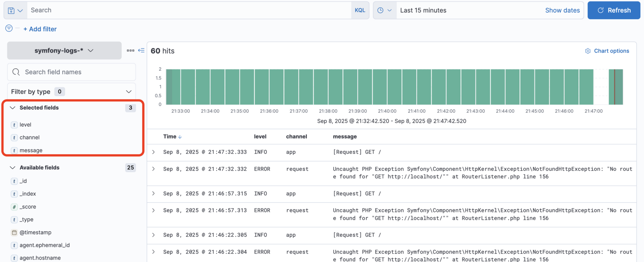The height and width of the screenshot is (262, 644).
Task: Open the symfony-logs-* index pattern dropdown
Action: coord(64,51)
